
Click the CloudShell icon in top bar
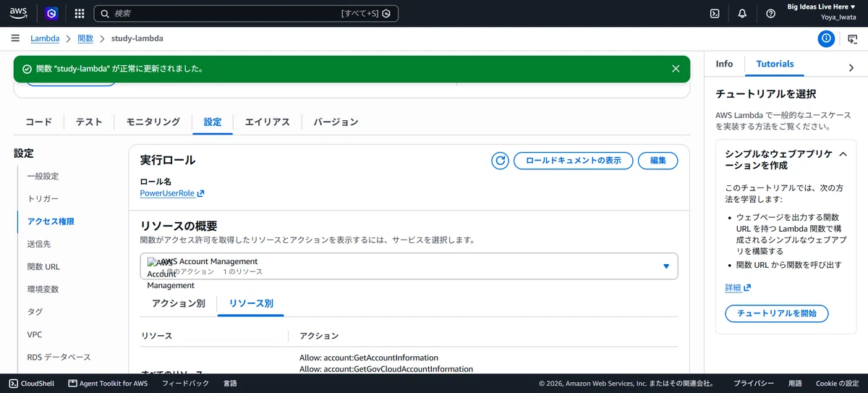click(715, 13)
